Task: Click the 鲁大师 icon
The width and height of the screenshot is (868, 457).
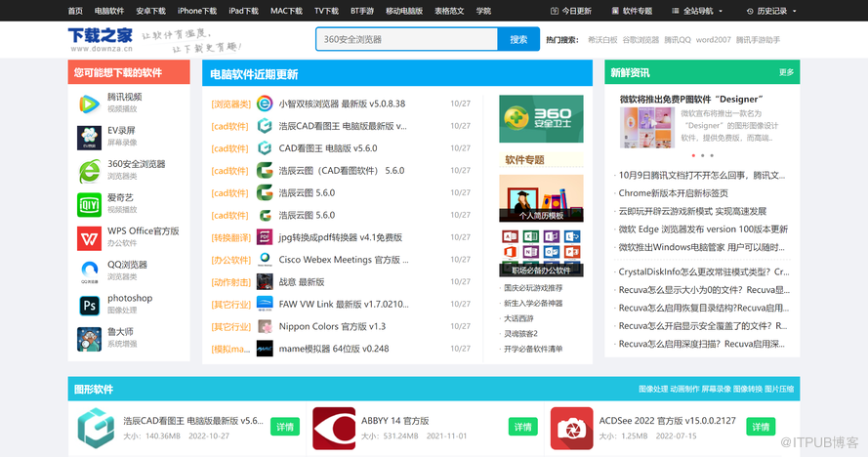Action: coord(89,339)
